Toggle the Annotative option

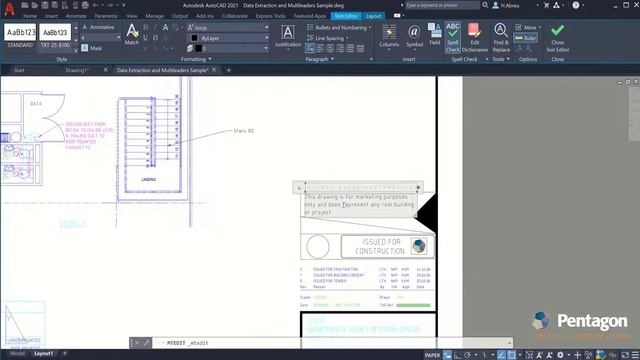pyautogui.click(x=98, y=27)
